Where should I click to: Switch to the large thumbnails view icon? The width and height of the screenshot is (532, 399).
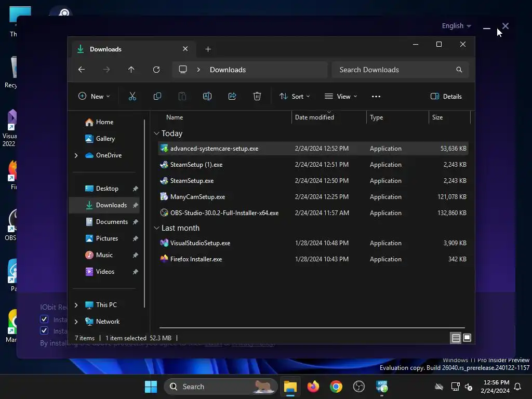[x=467, y=338]
